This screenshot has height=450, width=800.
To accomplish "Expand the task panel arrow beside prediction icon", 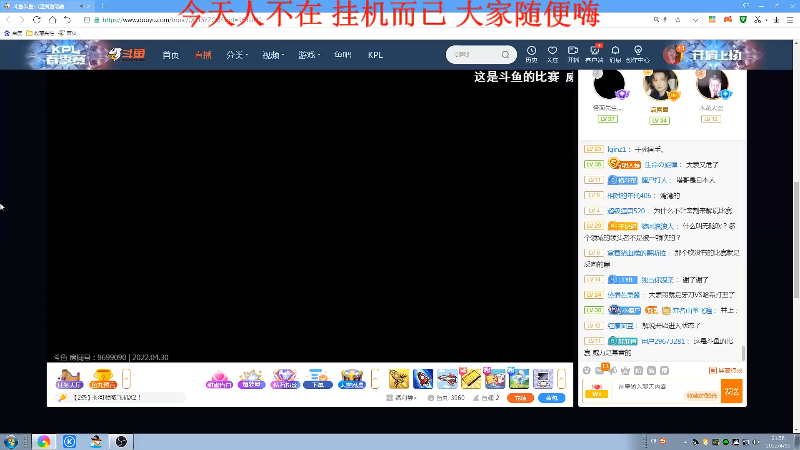I will click(x=126, y=379).
